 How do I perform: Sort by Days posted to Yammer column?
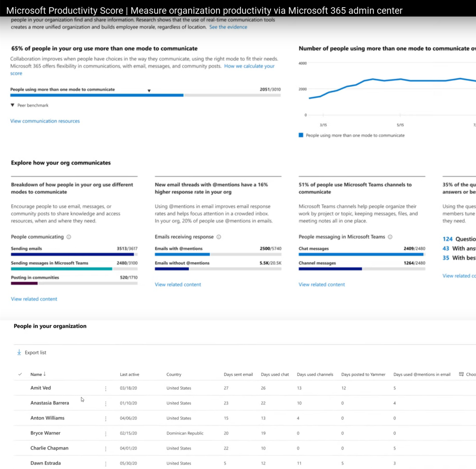[x=363, y=374]
